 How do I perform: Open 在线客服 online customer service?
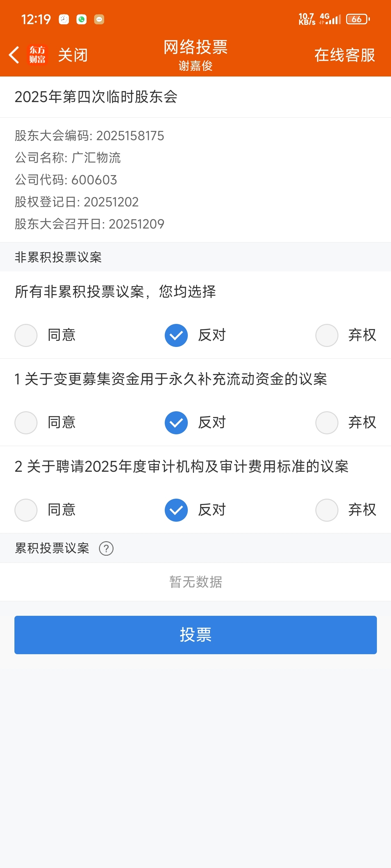[x=345, y=55]
